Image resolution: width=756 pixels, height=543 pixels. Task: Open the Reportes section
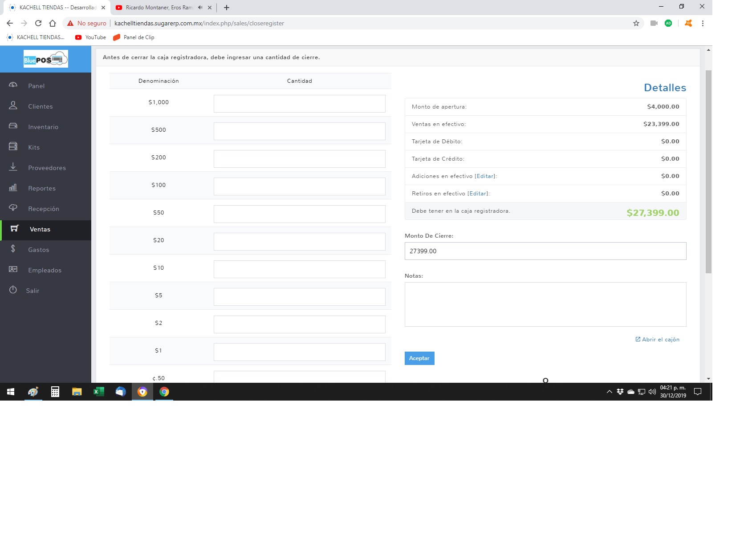tap(42, 188)
